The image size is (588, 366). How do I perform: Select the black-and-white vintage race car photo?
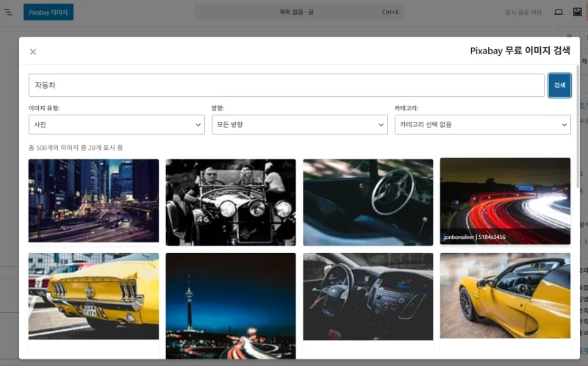(231, 202)
